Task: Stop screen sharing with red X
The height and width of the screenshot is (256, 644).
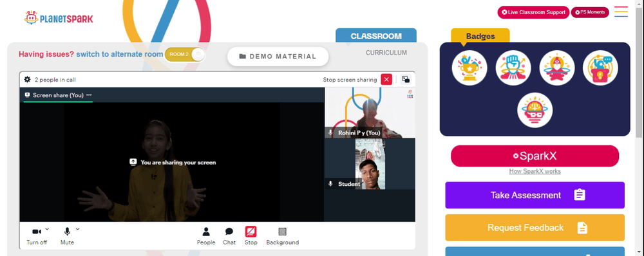Action: click(386, 80)
